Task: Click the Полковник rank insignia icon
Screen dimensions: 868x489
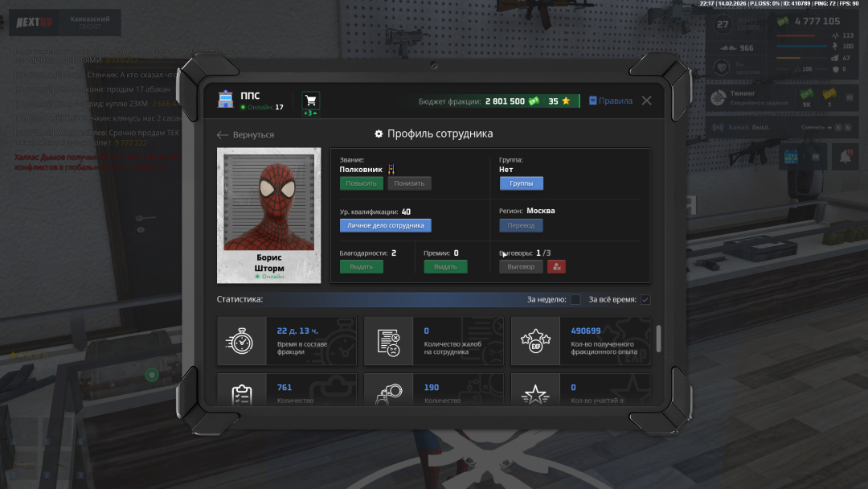Action: (391, 170)
